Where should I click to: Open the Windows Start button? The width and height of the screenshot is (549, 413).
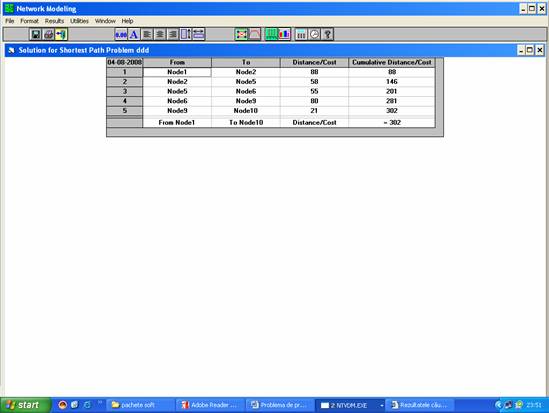(25, 405)
